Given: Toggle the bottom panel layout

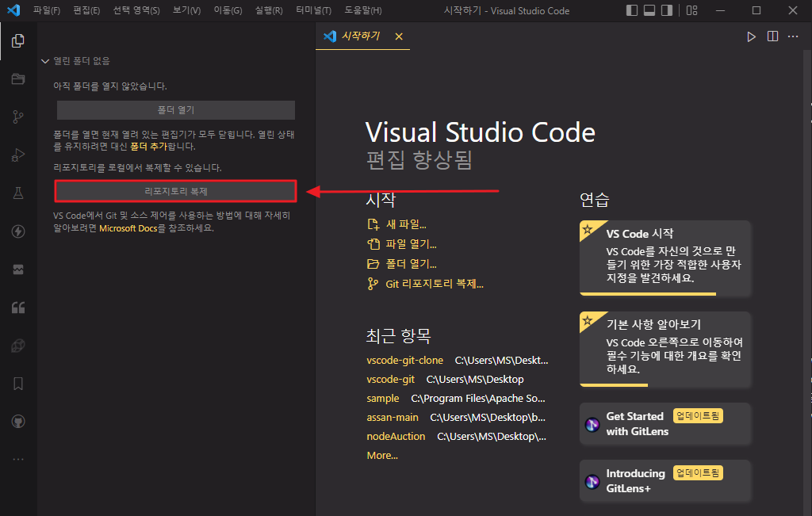Looking at the screenshot, I should pos(649,10).
